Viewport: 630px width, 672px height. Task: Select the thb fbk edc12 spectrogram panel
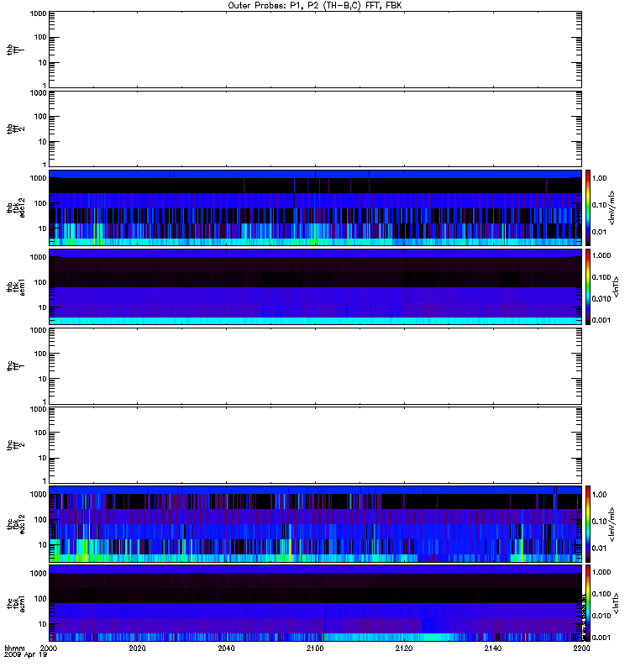click(x=315, y=207)
